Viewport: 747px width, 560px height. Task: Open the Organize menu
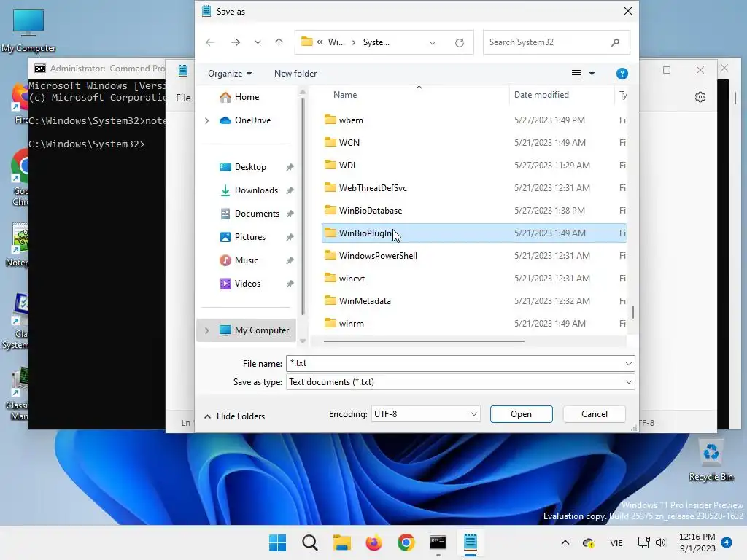tap(230, 74)
